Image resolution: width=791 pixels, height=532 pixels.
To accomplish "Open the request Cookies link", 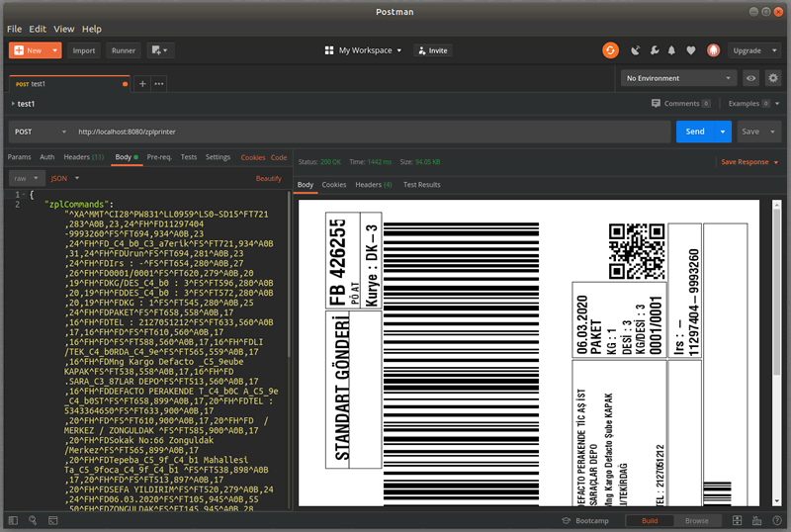I will (253, 157).
